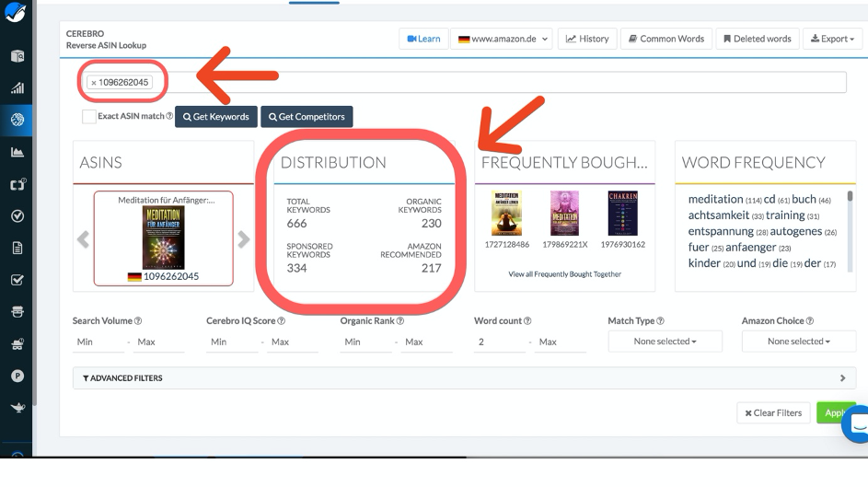
Task: Click the Word Frequency panel scrollbar
Action: [850, 229]
